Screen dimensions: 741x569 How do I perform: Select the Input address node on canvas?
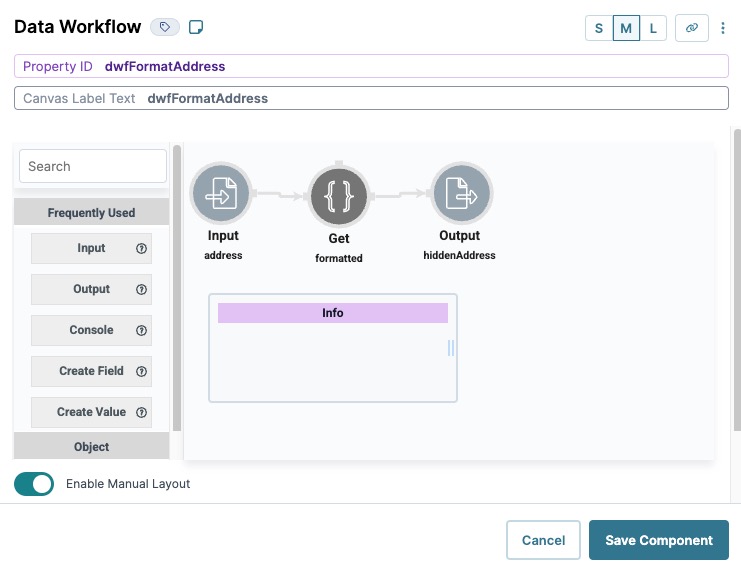click(221, 193)
